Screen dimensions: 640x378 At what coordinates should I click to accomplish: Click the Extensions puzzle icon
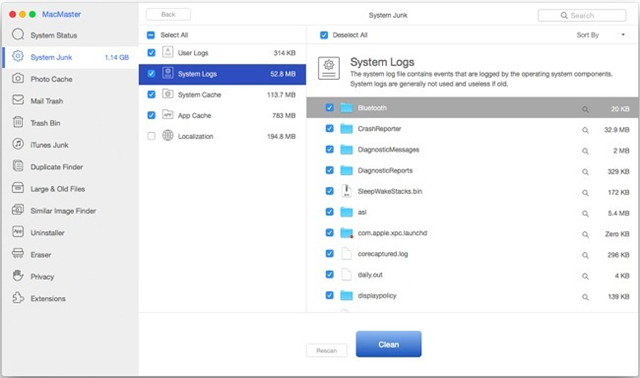coord(18,298)
